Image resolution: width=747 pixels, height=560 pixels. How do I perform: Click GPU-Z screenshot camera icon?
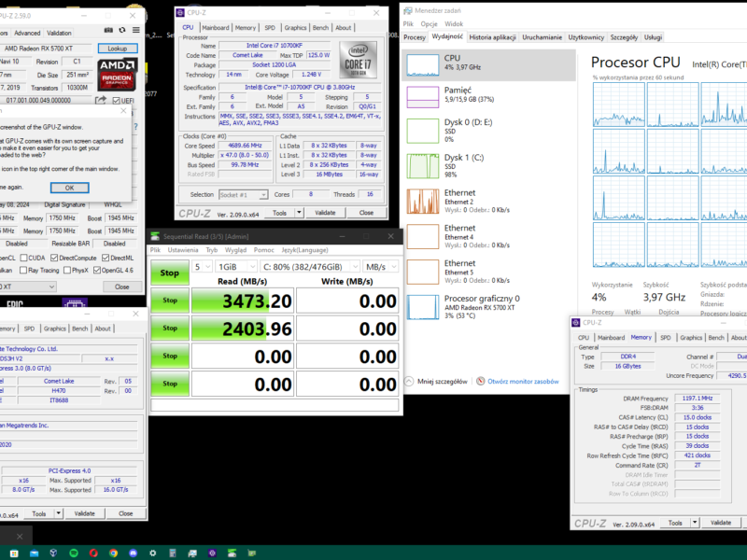pyautogui.click(x=108, y=30)
